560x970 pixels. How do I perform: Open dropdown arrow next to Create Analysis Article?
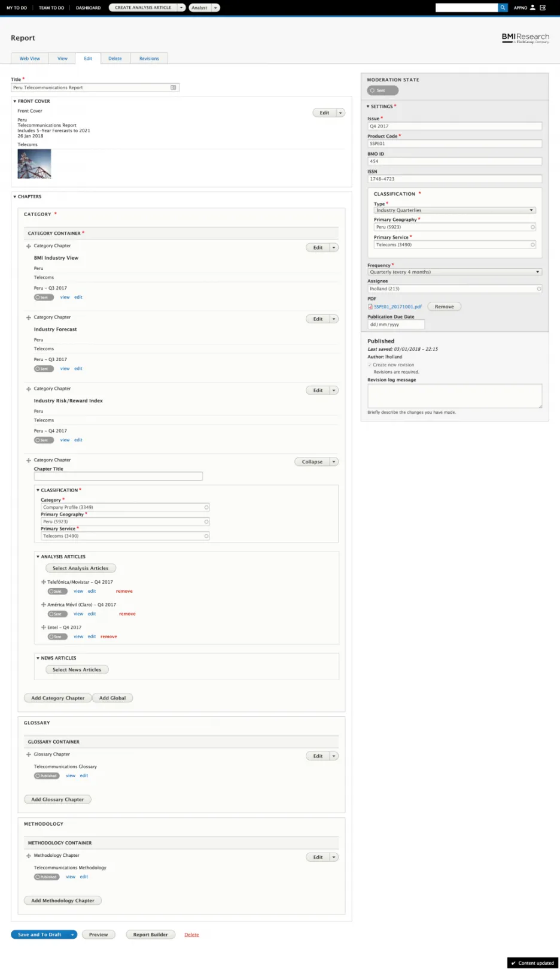(x=181, y=8)
